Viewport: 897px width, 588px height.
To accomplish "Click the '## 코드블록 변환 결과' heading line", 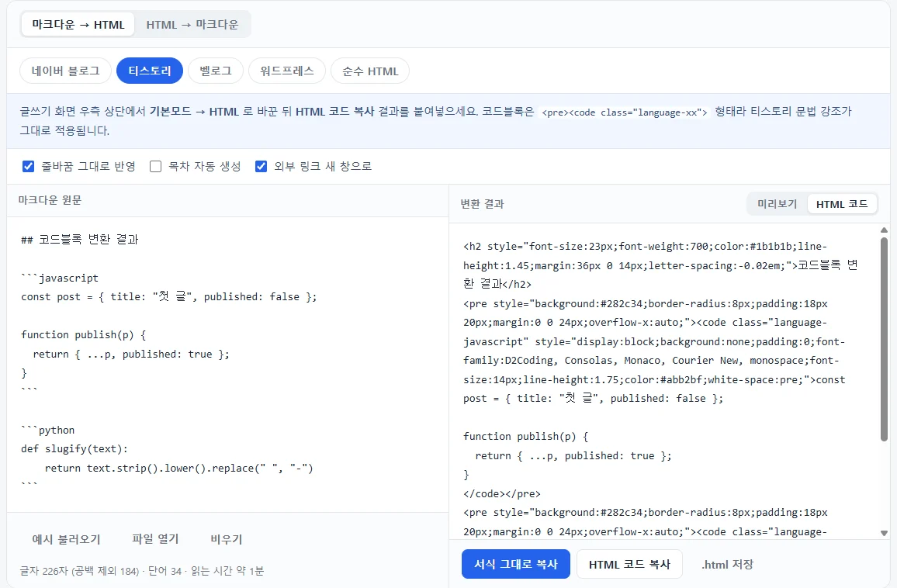I will point(80,239).
